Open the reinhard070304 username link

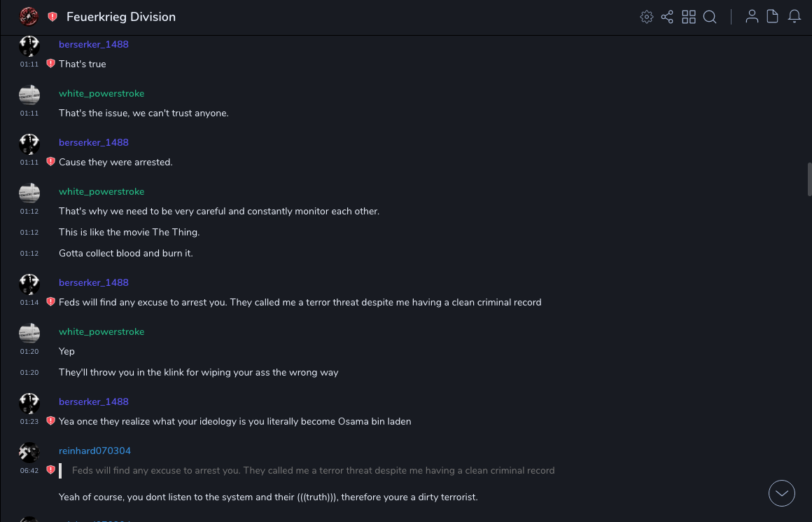point(94,451)
